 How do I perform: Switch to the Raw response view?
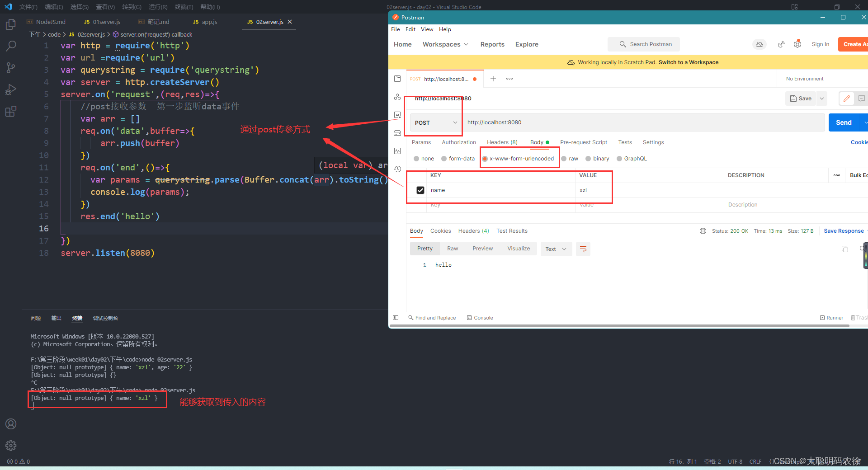(x=453, y=249)
